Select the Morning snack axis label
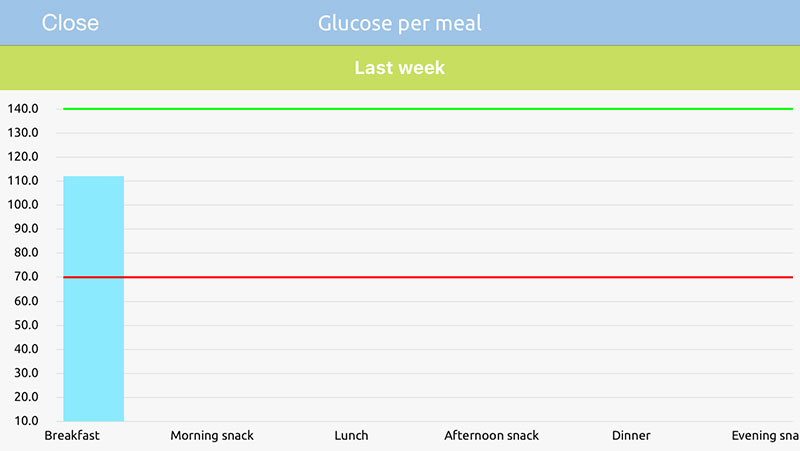 [x=212, y=436]
